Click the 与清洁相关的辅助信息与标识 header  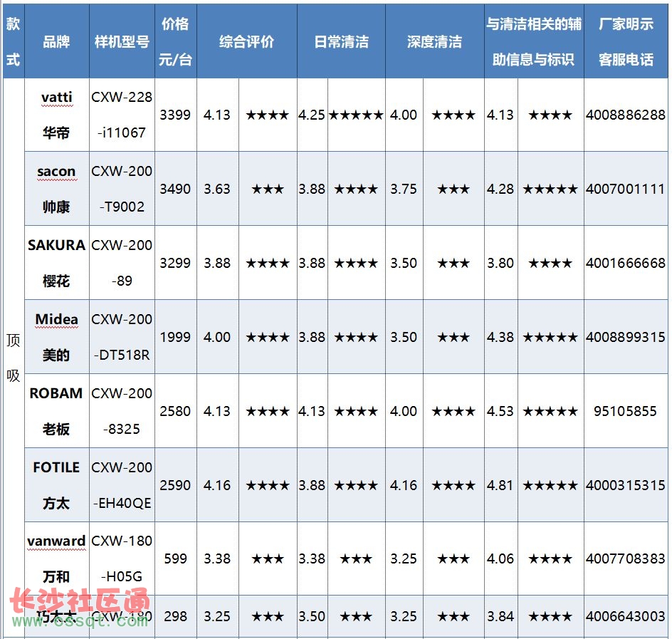click(x=534, y=41)
